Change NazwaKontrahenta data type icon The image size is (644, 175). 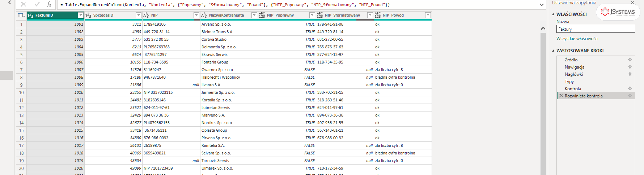(x=204, y=15)
